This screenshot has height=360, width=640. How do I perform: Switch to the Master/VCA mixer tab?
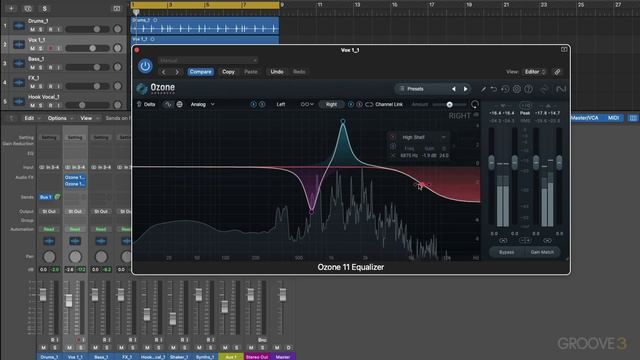584,118
